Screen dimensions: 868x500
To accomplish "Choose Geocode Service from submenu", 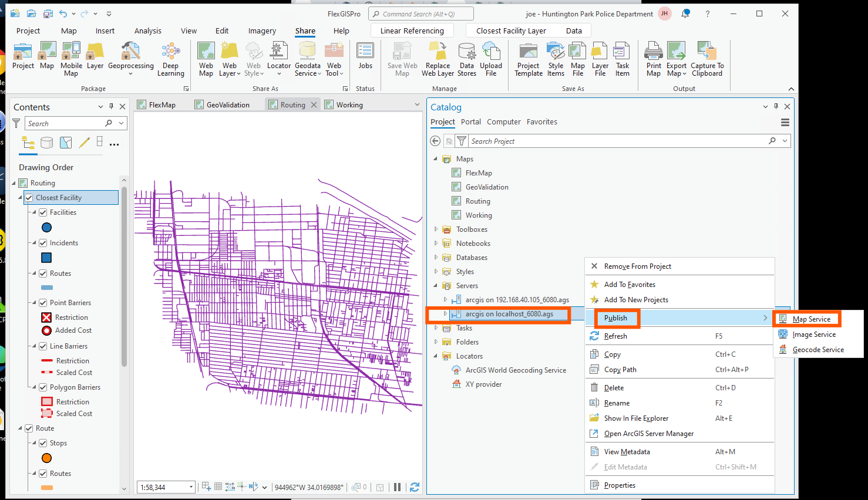I will click(818, 350).
